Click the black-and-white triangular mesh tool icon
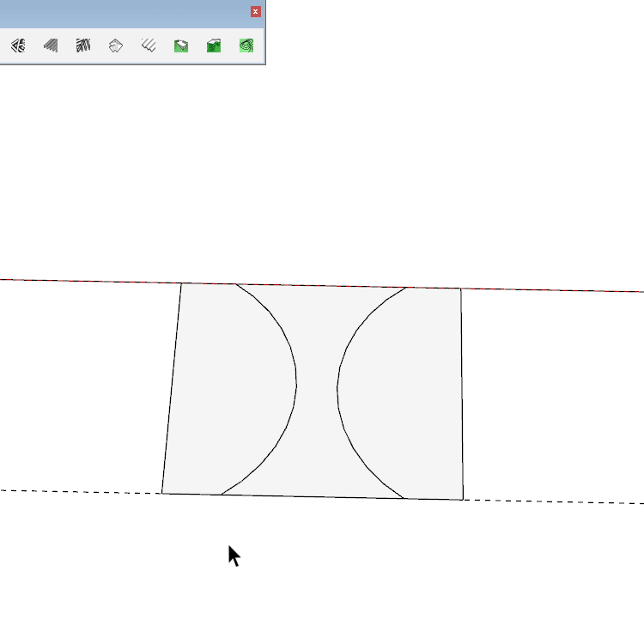This screenshot has height=644, width=644. [18, 46]
